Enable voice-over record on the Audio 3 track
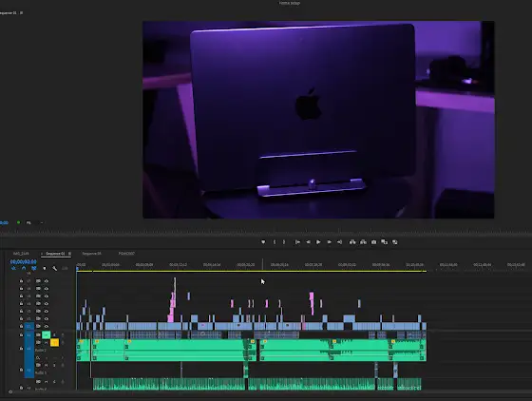Screen dimensions: 532x401 (63, 365)
